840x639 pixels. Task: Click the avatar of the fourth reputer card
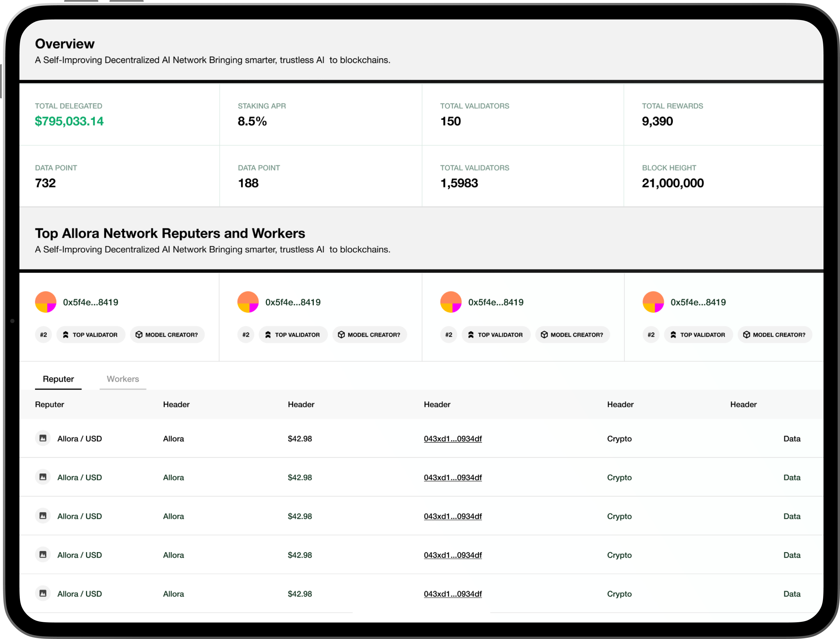click(653, 302)
